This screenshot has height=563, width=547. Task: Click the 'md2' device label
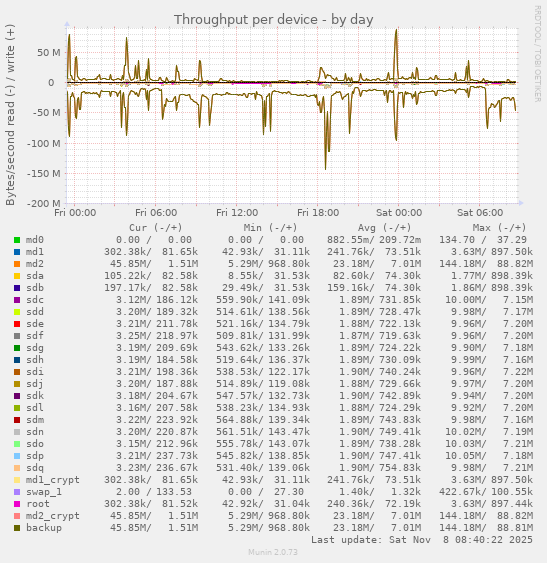tap(35, 264)
